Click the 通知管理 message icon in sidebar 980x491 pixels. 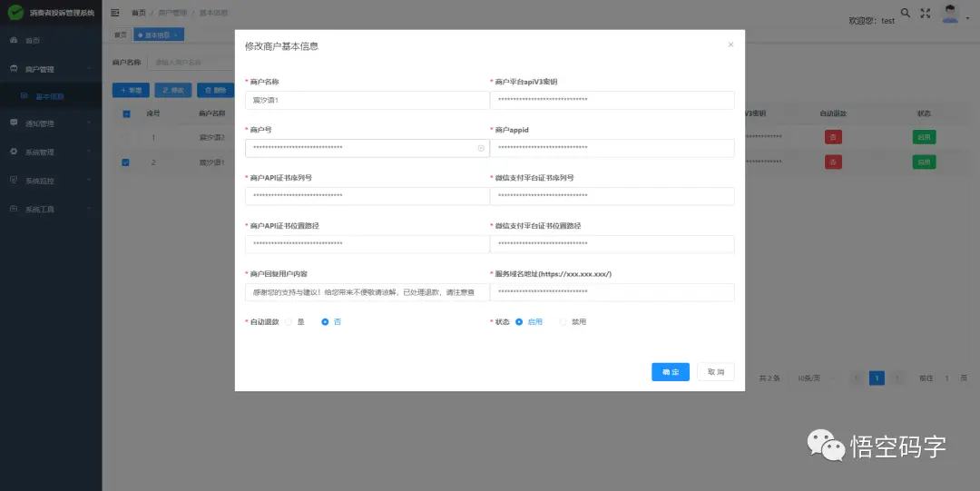click(x=14, y=123)
